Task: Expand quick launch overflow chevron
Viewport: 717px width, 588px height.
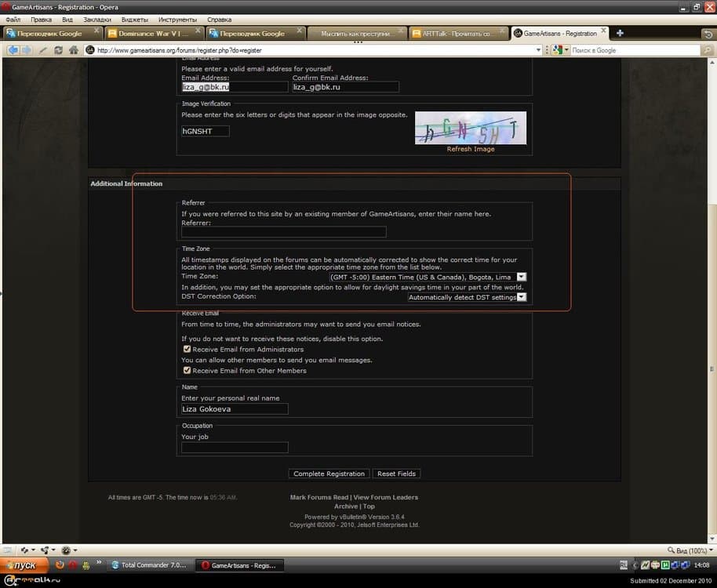Action: coord(98,562)
